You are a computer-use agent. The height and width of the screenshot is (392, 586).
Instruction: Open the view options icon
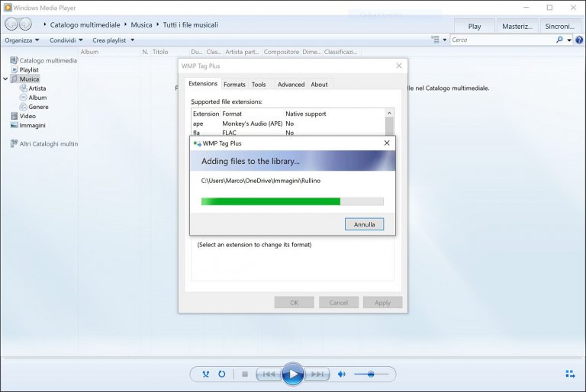(436, 40)
